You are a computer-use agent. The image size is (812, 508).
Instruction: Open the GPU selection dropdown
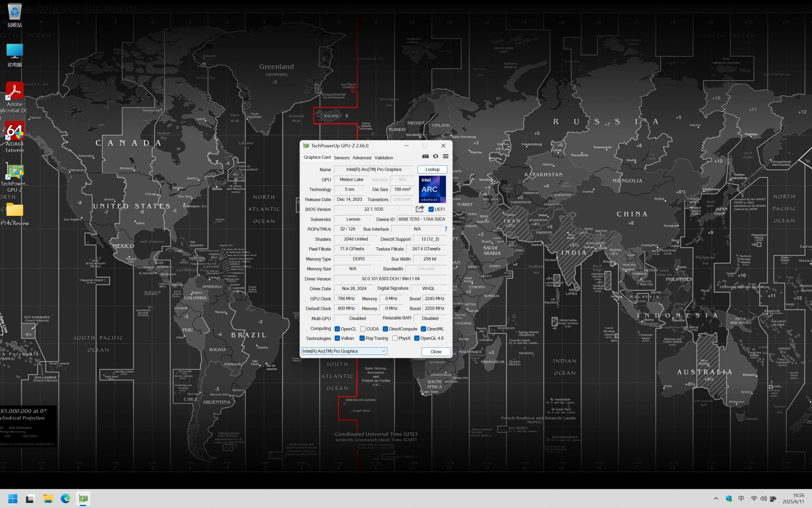(344, 351)
